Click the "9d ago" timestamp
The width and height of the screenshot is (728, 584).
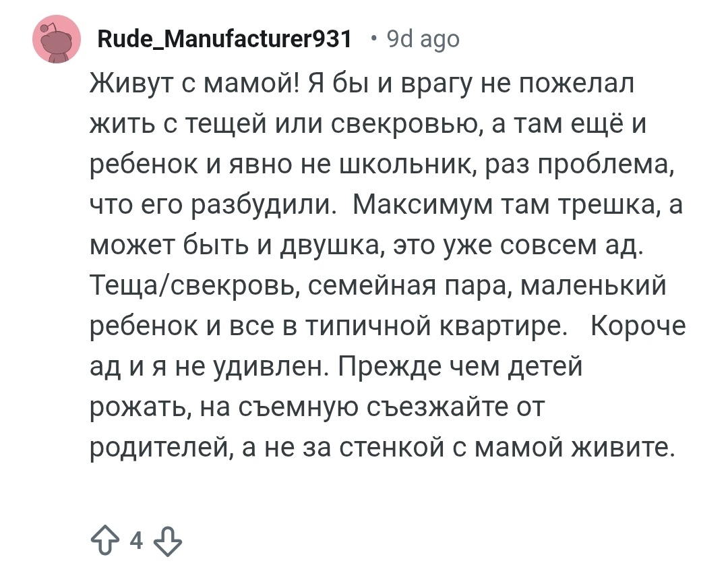[423, 40]
